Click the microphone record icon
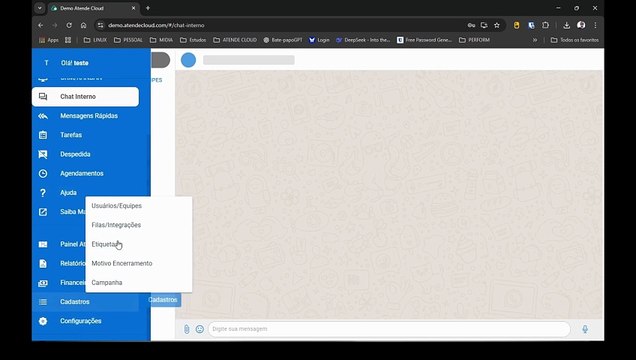The width and height of the screenshot is (636, 360). (x=585, y=329)
